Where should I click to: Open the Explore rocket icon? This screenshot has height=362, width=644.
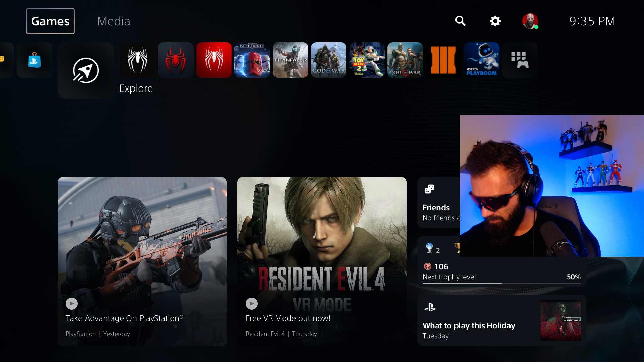[86, 70]
